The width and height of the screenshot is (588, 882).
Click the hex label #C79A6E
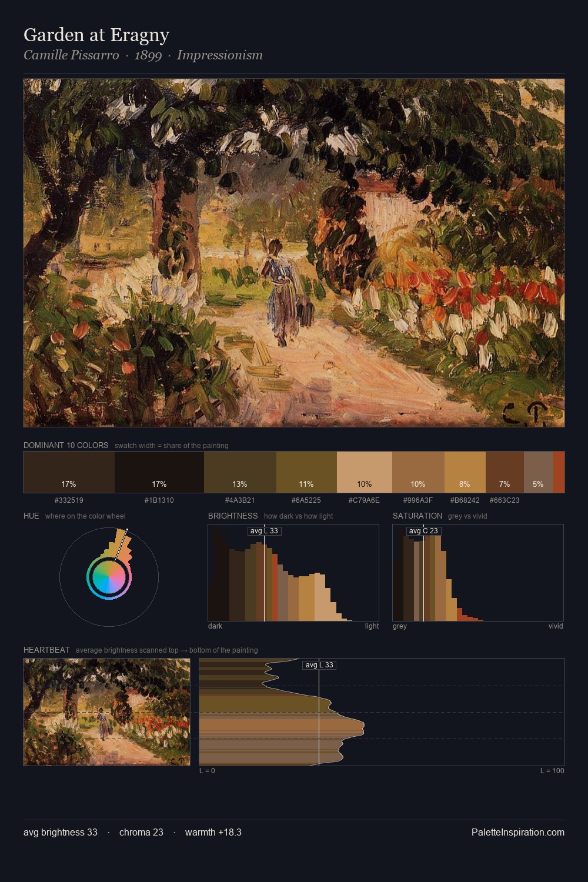365,500
